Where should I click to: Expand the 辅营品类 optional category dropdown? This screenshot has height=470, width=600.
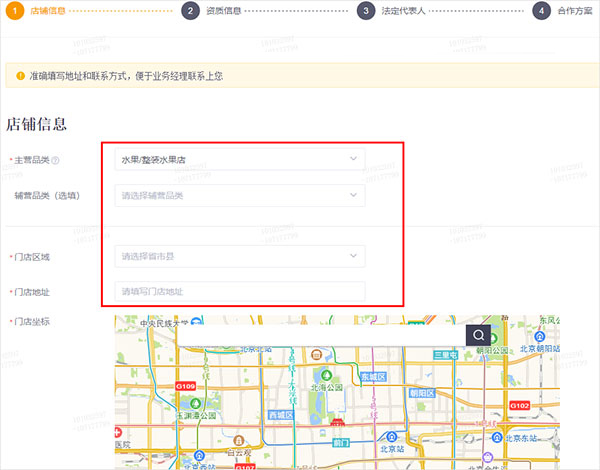pyautogui.click(x=239, y=195)
